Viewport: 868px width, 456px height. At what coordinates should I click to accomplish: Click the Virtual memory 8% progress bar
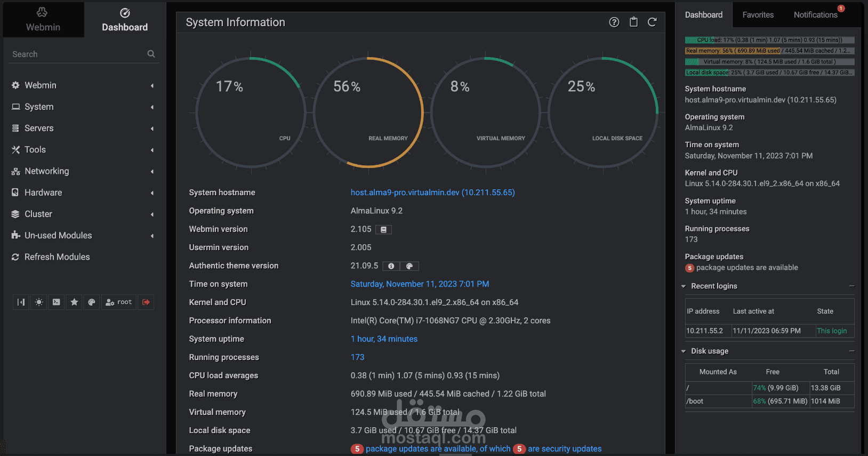tap(770, 62)
